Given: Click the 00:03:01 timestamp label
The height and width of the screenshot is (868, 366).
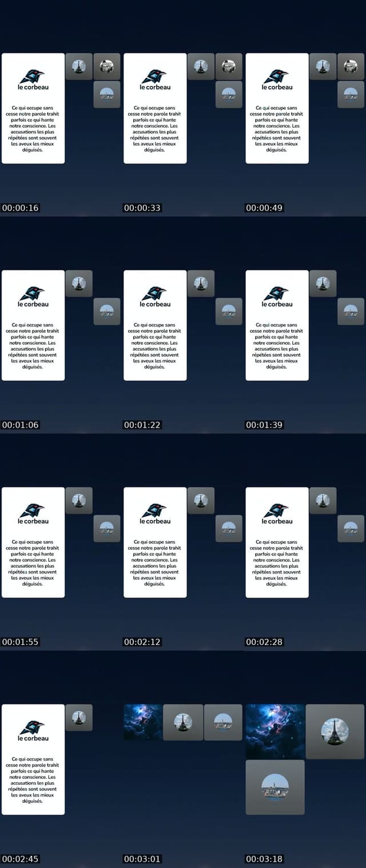Looking at the screenshot, I should (142, 859).
